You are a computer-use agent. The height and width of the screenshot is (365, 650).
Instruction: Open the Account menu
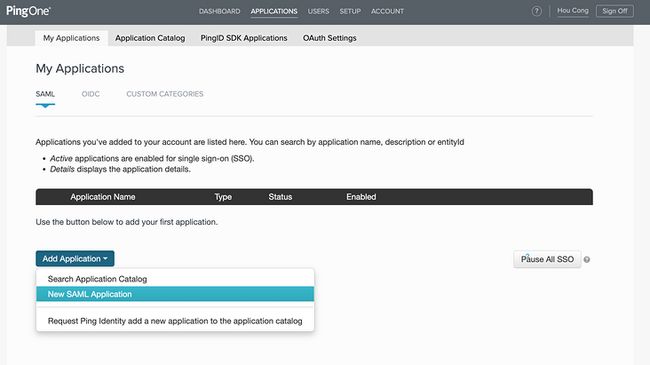[387, 11]
